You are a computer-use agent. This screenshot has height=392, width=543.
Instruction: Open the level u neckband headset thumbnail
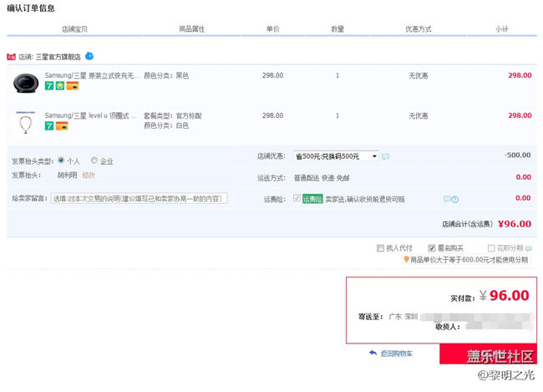click(25, 124)
